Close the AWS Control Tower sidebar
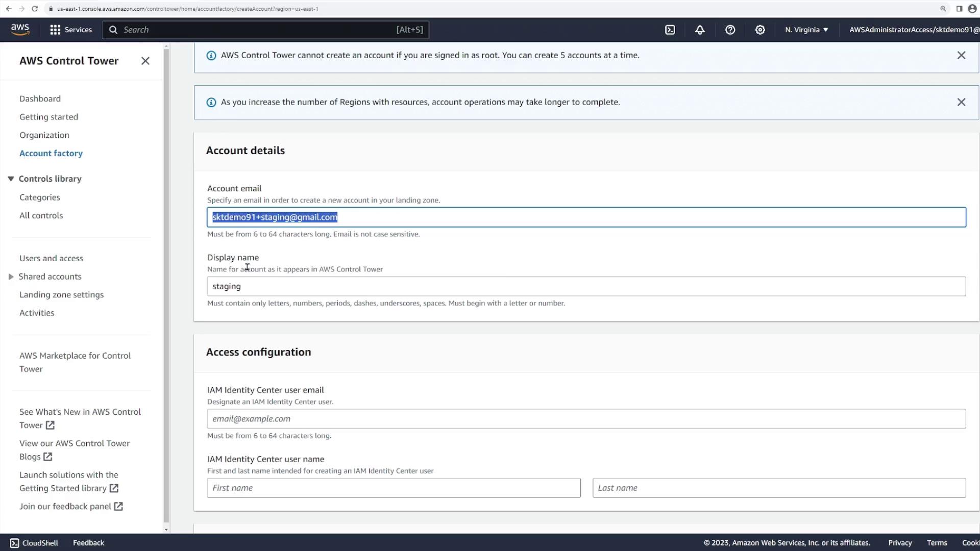The width and height of the screenshot is (980, 551). 145,61
